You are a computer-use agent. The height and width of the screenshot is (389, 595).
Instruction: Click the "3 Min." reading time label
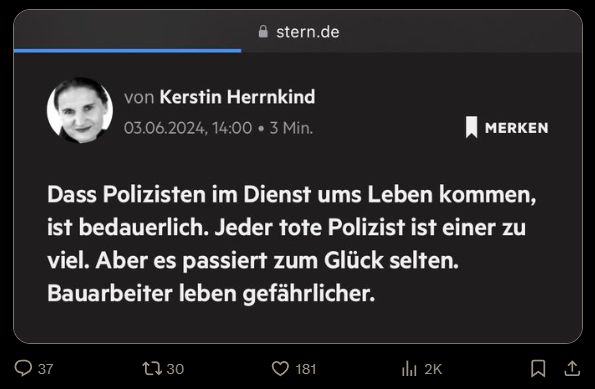pos(291,128)
